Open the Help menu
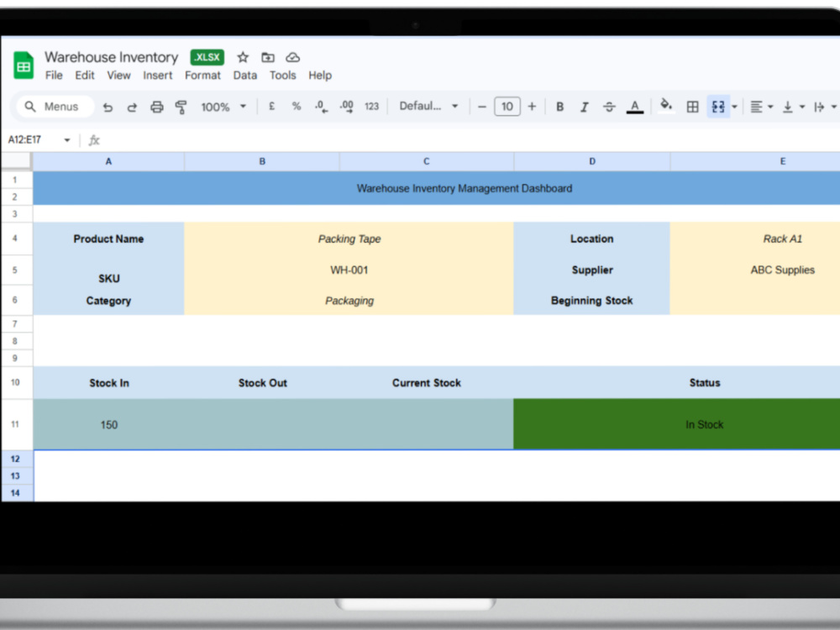The height and width of the screenshot is (630, 840). [320, 76]
